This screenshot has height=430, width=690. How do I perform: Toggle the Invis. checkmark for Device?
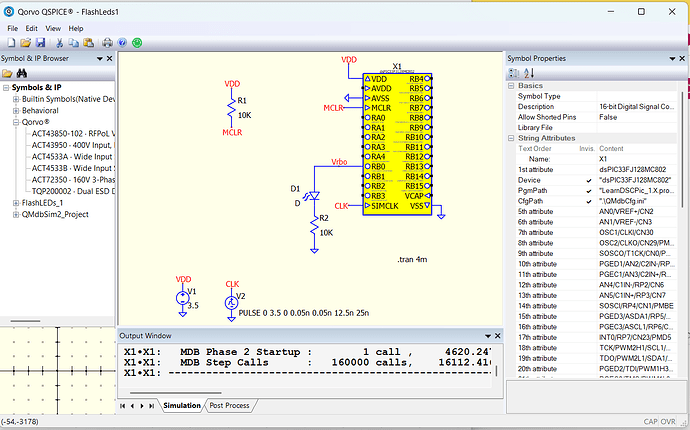(589, 180)
